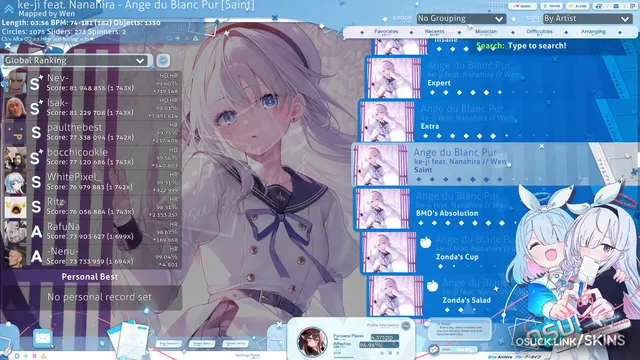Click the middle Select button between Mode and Options

pyautogui.click(x=202, y=344)
